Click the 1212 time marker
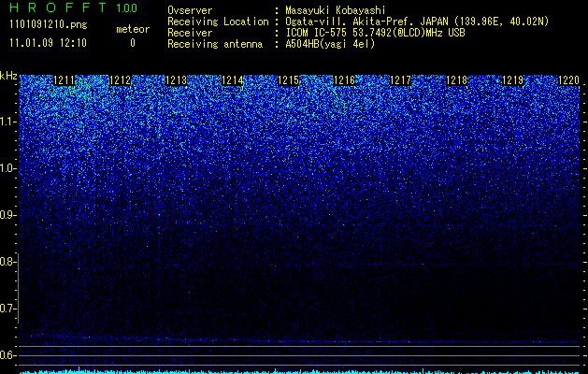 tap(120, 80)
